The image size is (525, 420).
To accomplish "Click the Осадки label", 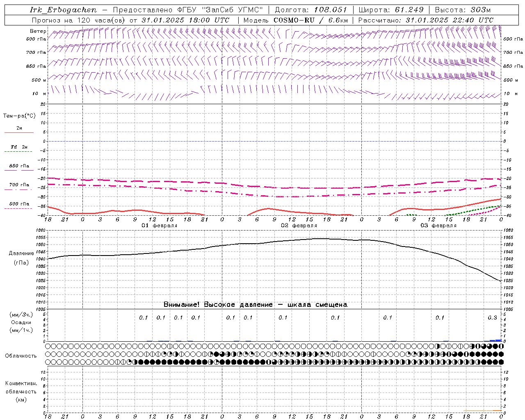I will tap(21, 322).
